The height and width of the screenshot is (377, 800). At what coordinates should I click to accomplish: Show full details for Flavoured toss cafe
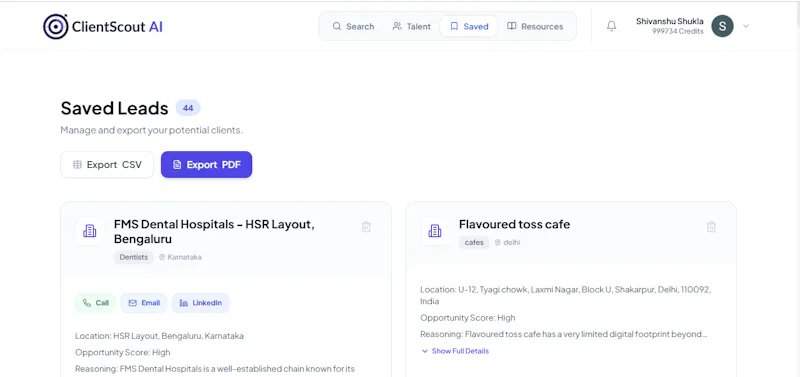tap(455, 351)
